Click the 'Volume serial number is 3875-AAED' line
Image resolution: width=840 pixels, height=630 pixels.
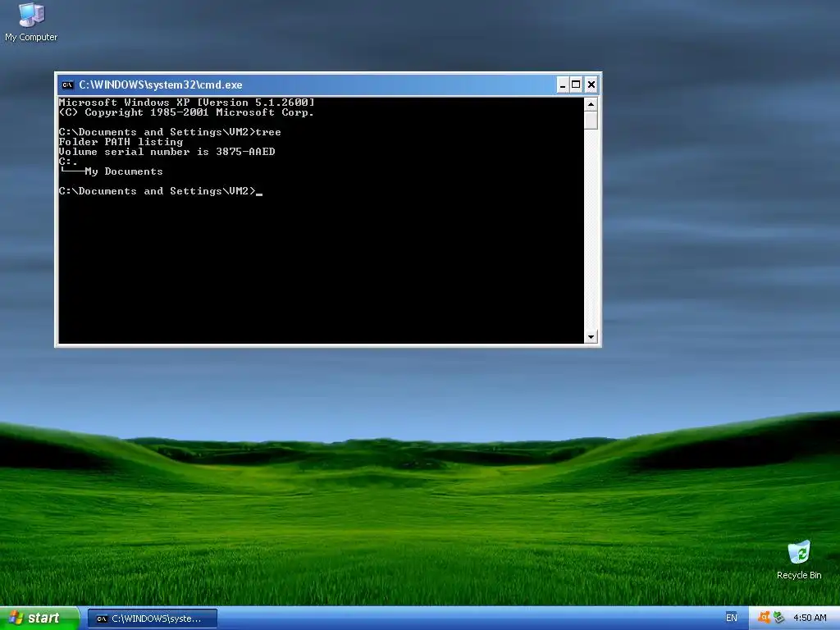(167, 152)
